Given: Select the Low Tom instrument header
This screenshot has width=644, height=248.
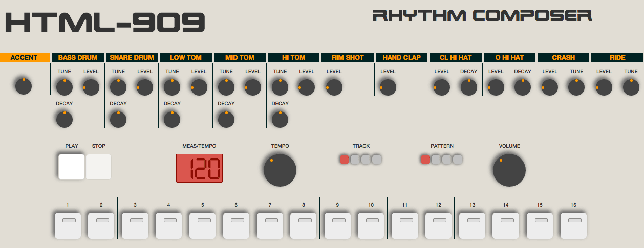Looking at the screenshot, I should (186, 58).
